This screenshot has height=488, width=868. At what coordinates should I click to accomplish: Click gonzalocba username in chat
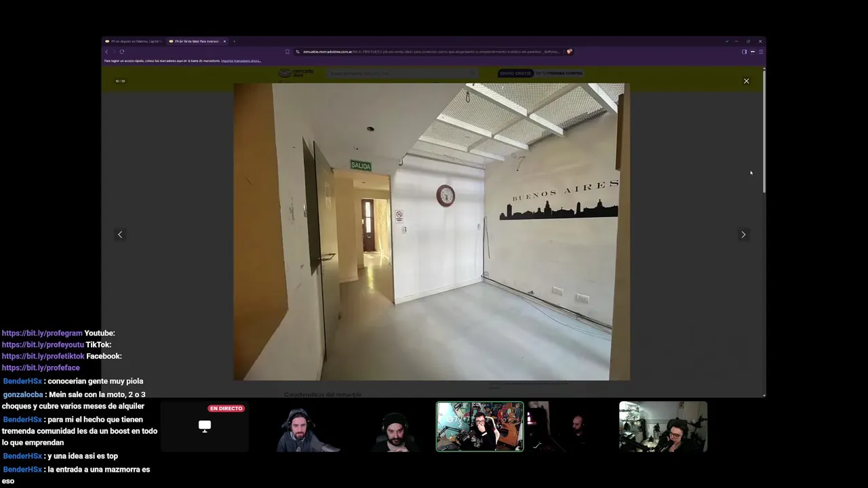22,394
